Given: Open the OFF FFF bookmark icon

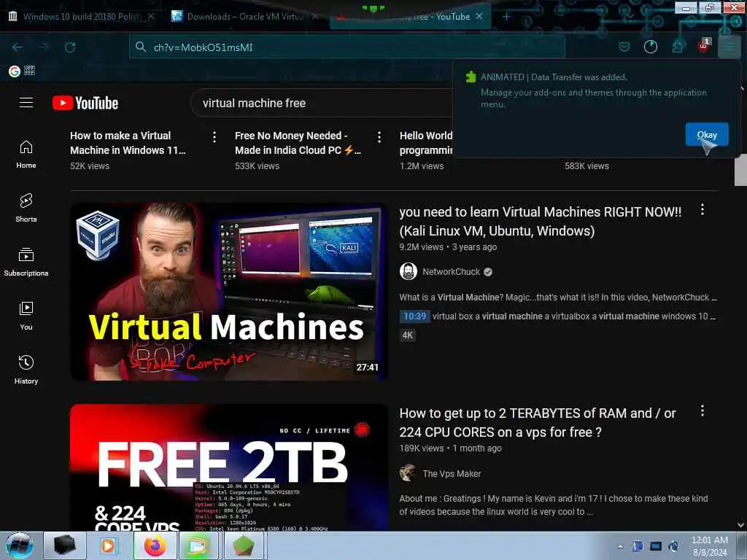Looking at the screenshot, I should pos(29,71).
